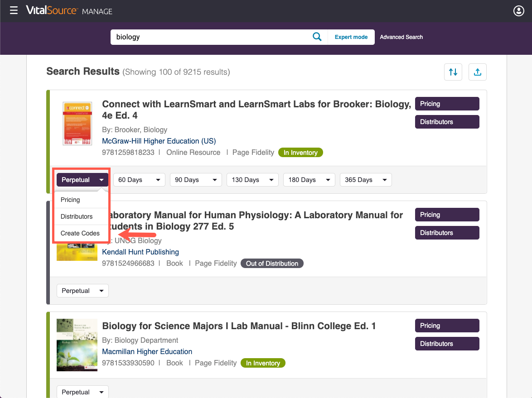Click the Showing 100 of 9215 results text
Screen dimensions: 532x398
[x=176, y=72]
